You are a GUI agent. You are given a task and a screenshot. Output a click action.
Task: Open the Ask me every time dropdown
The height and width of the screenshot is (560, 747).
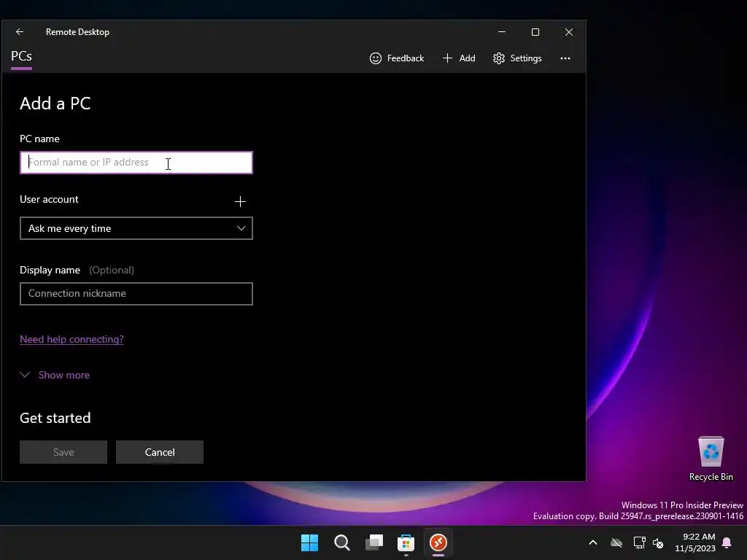pyautogui.click(x=136, y=228)
